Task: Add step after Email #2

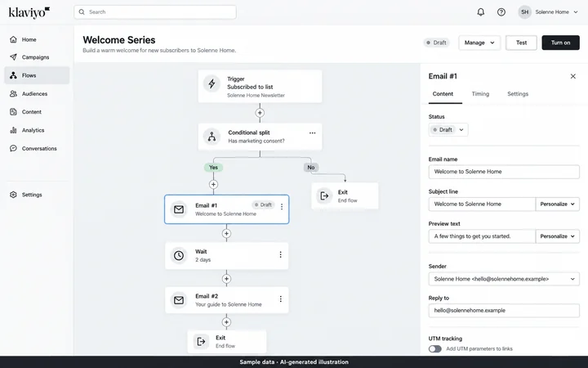Action: [226, 322]
